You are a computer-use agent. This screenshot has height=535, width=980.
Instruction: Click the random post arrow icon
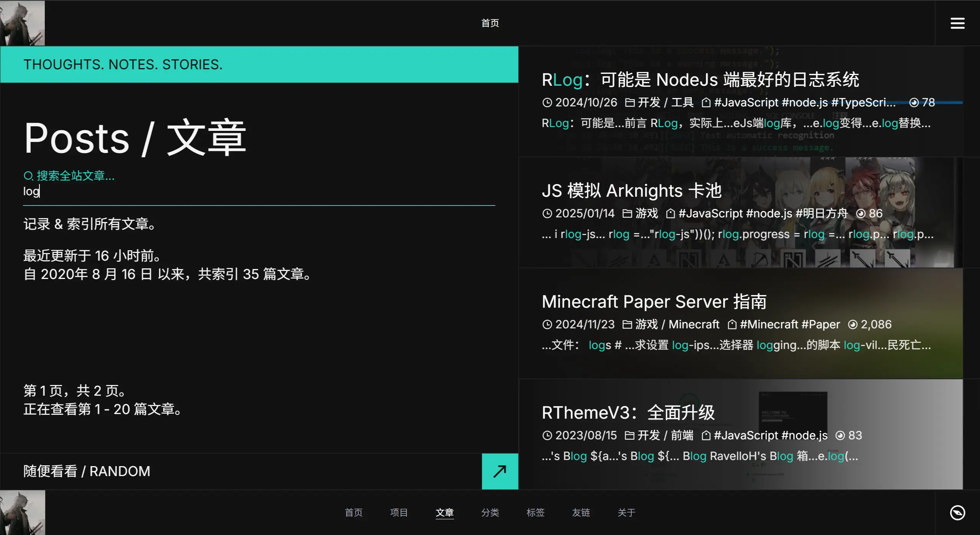(500, 471)
